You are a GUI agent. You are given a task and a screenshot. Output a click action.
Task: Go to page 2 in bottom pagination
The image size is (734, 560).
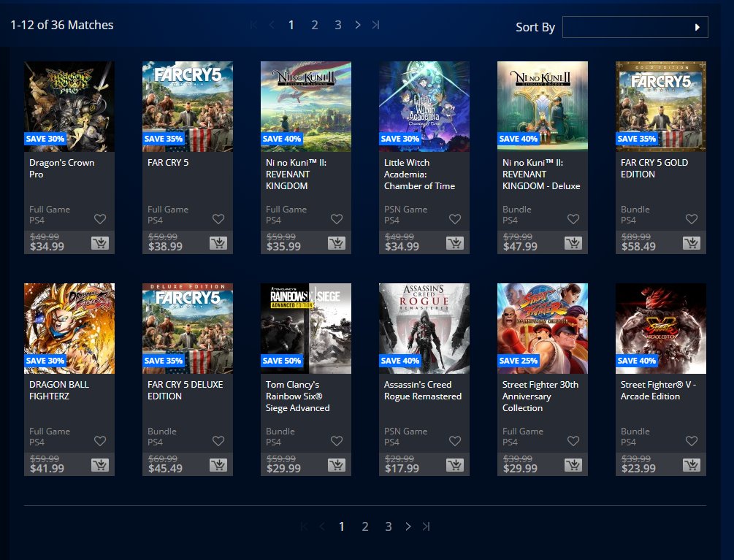(365, 526)
